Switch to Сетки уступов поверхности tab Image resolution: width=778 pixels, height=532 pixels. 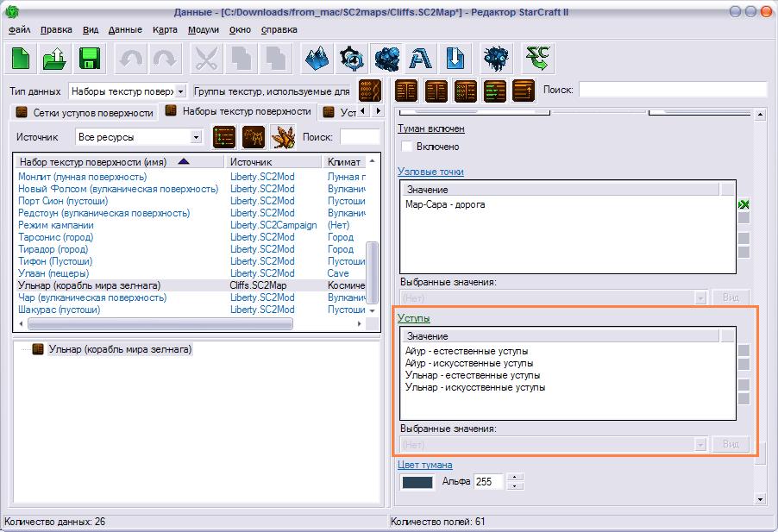click(85, 113)
